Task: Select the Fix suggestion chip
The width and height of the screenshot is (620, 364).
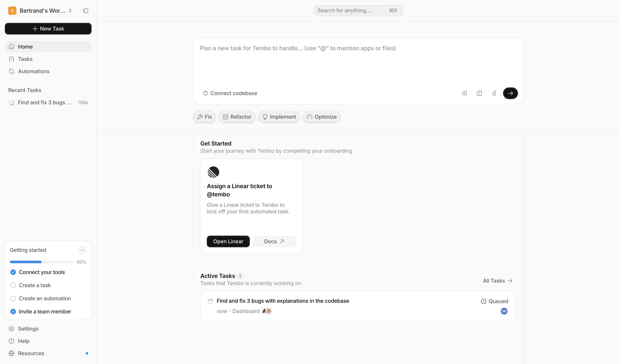Action: click(204, 117)
